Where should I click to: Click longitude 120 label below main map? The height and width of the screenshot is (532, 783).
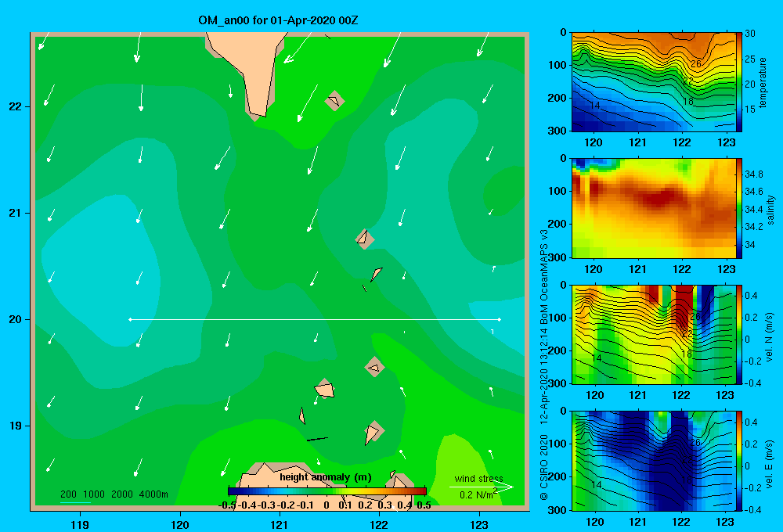pyautogui.click(x=180, y=525)
